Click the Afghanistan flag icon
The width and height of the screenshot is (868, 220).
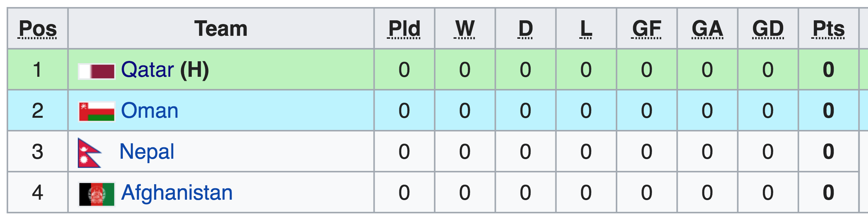[x=97, y=194]
